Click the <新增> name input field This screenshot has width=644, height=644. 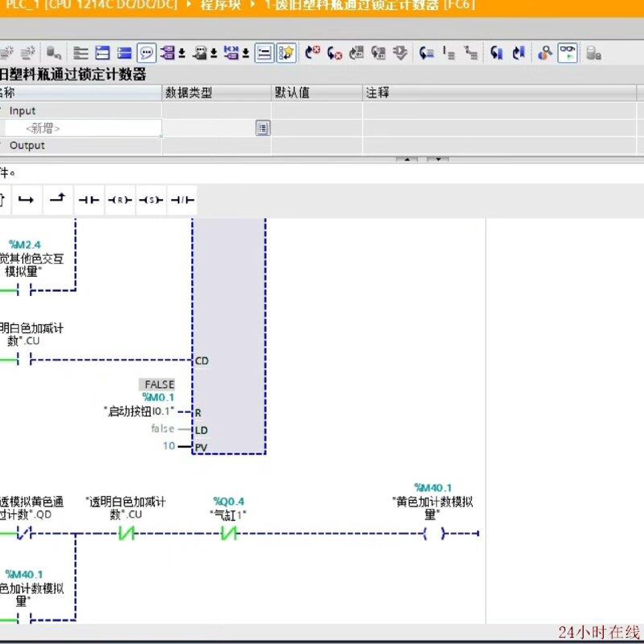click(x=83, y=128)
